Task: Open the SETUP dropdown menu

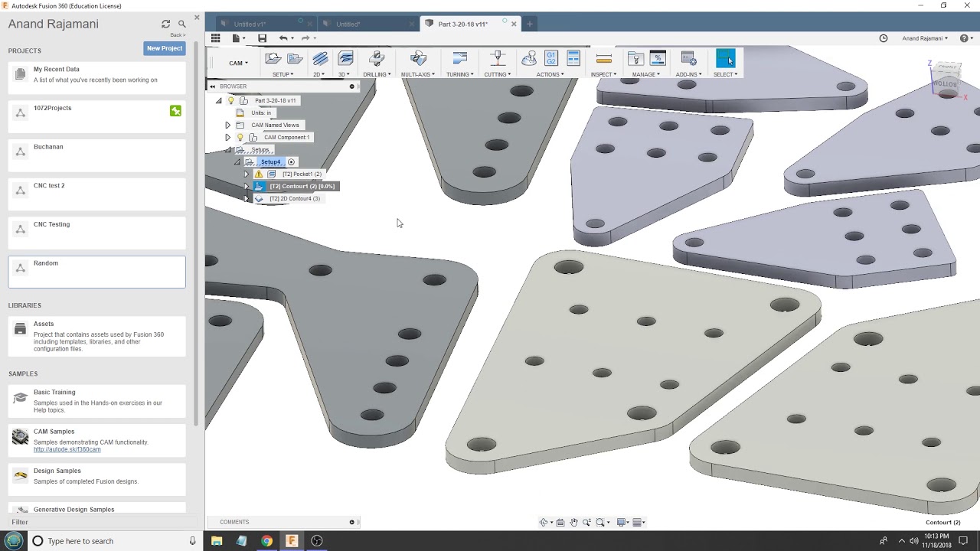Action: pos(283,74)
